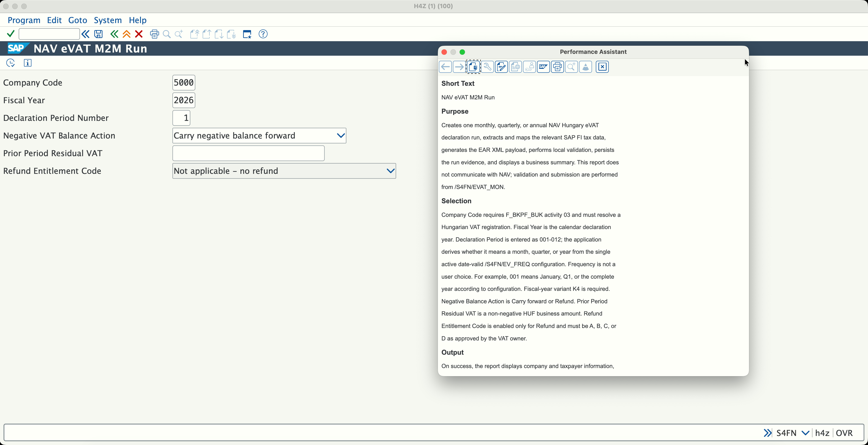Screen dimensions: 868x445
Task: Click the program Information 'i' icon
Action: (x=28, y=63)
